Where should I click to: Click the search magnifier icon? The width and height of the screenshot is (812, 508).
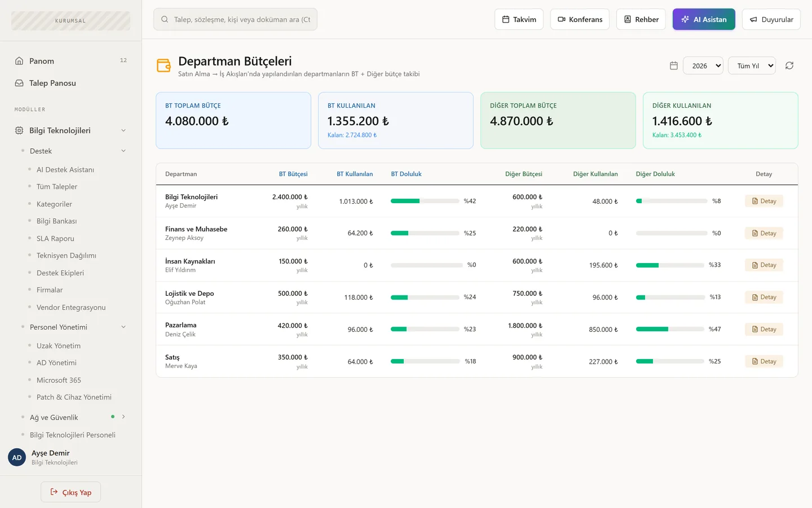tap(165, 19)
